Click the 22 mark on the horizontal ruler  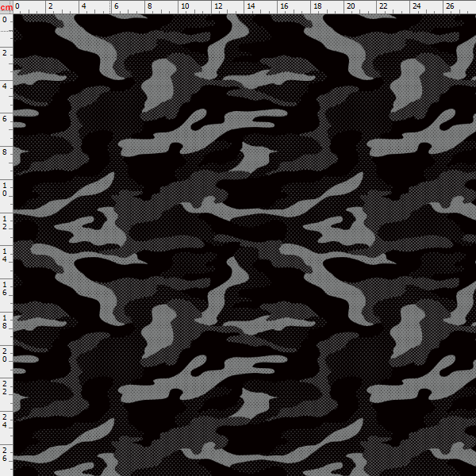coord(383,6)
